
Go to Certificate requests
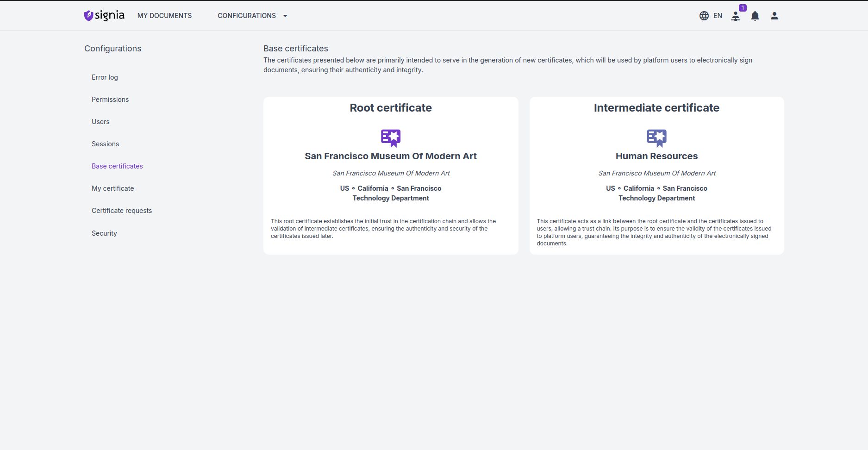(x=122, y=211)
